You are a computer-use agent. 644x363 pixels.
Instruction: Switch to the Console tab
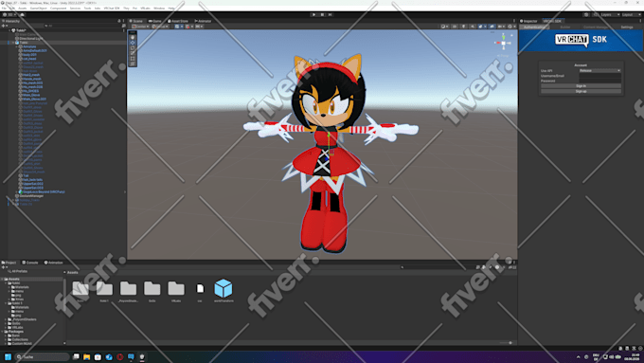tap(30, 263)
